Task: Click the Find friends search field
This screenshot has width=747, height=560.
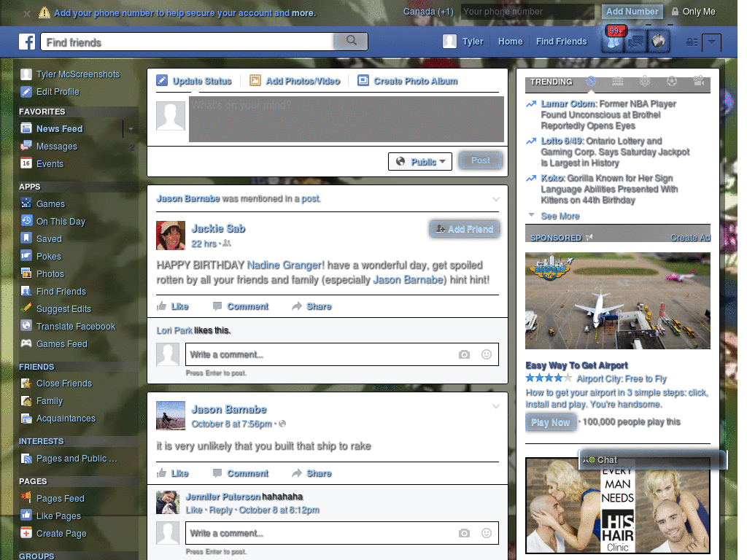Action: coord(187,42)
